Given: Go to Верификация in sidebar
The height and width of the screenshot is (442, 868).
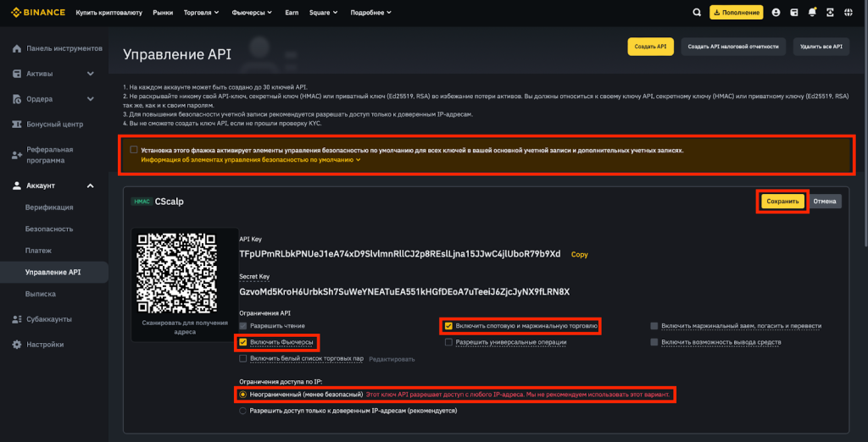Looking at the screenshot, I should pos(49,207).
